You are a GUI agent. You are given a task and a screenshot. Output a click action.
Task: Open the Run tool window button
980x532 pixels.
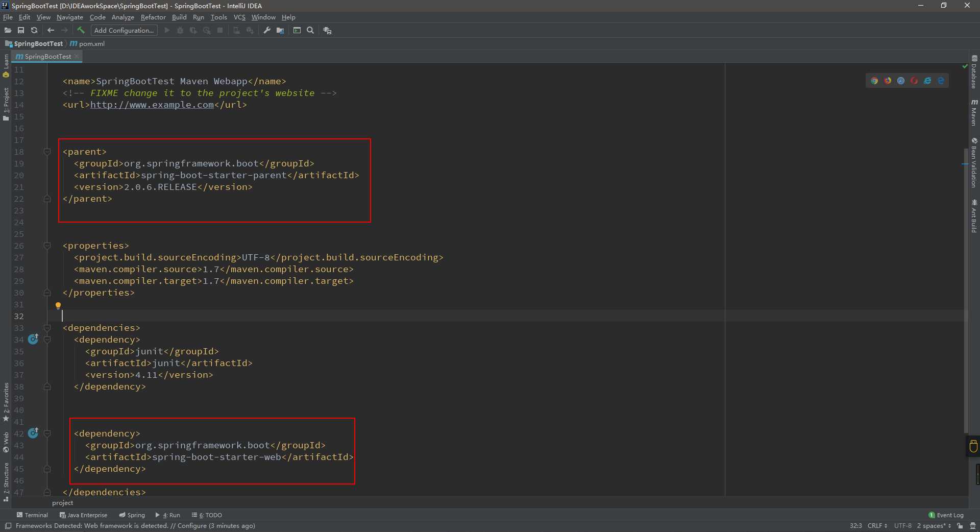tap(168, 515)
